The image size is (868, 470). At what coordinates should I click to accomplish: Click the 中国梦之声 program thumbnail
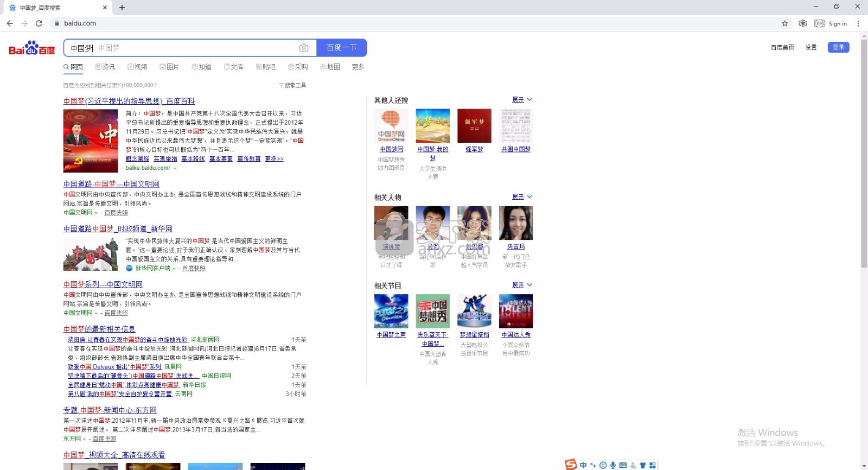(x=391, y=311)
